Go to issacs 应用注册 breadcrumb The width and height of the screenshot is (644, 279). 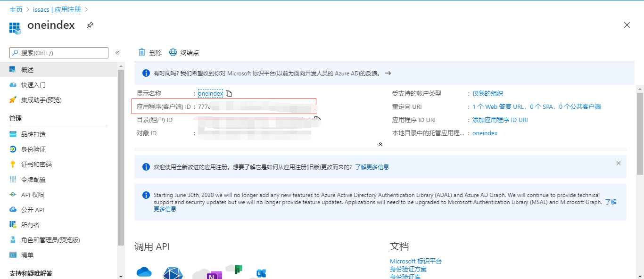click(57, 9)
